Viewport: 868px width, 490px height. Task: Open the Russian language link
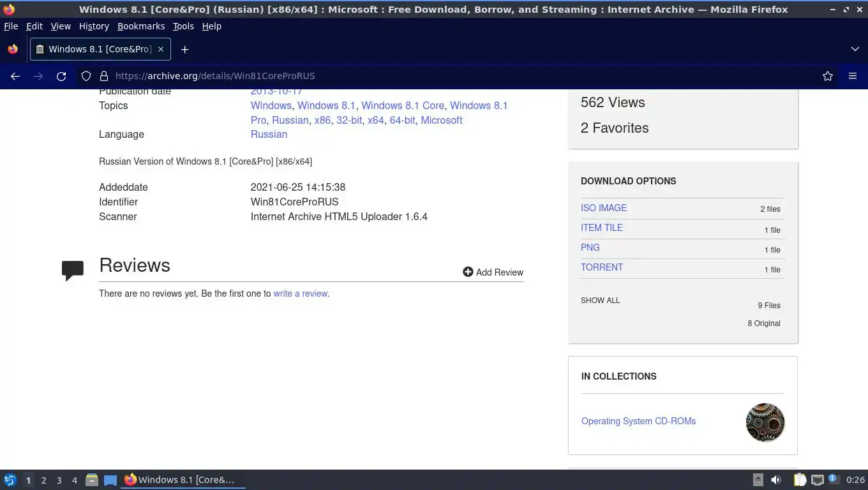click(269, 134)
